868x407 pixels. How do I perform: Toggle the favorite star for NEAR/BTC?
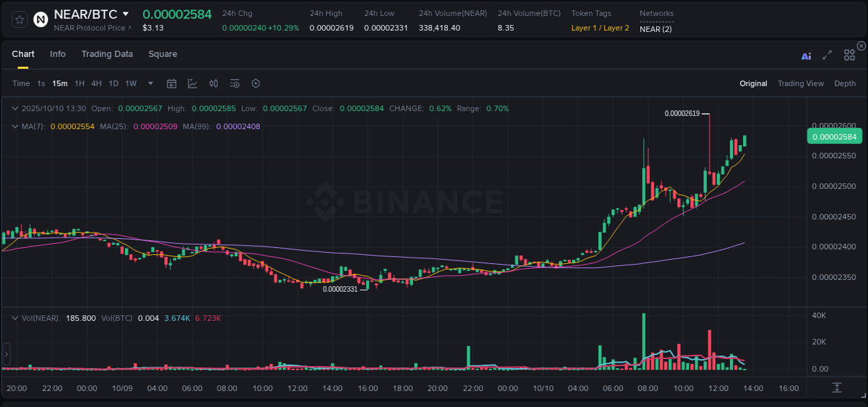point(19,19)
